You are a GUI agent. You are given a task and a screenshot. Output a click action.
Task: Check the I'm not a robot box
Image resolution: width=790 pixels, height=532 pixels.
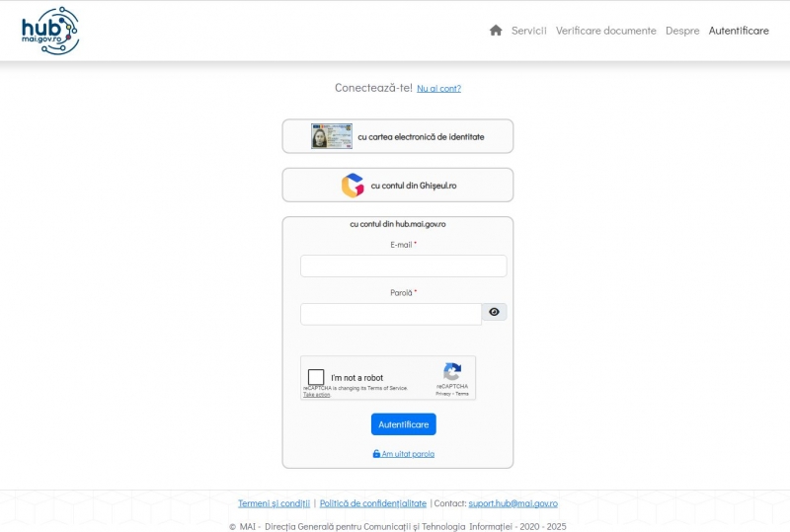coord(316,377)
